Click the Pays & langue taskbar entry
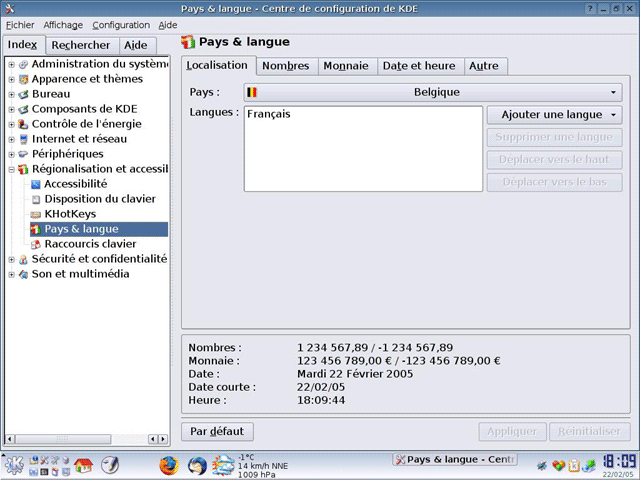Screen dimensions: 640x480 tap(455, 460)
